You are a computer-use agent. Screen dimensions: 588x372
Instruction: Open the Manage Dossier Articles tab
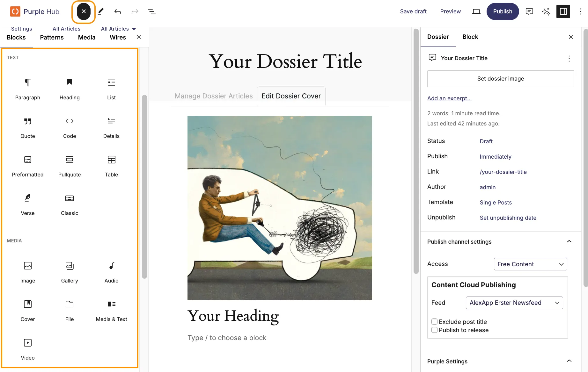click(x=213, y=96)
